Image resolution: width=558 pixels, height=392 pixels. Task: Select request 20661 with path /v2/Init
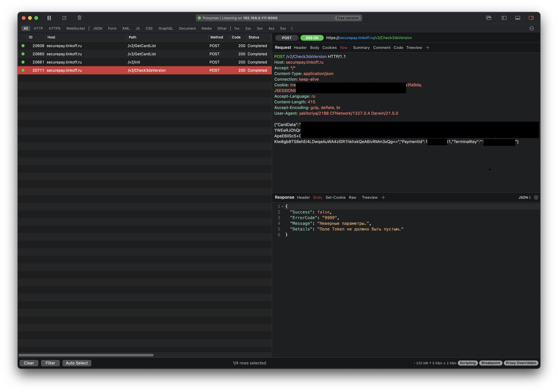click(x=145, y=62)
